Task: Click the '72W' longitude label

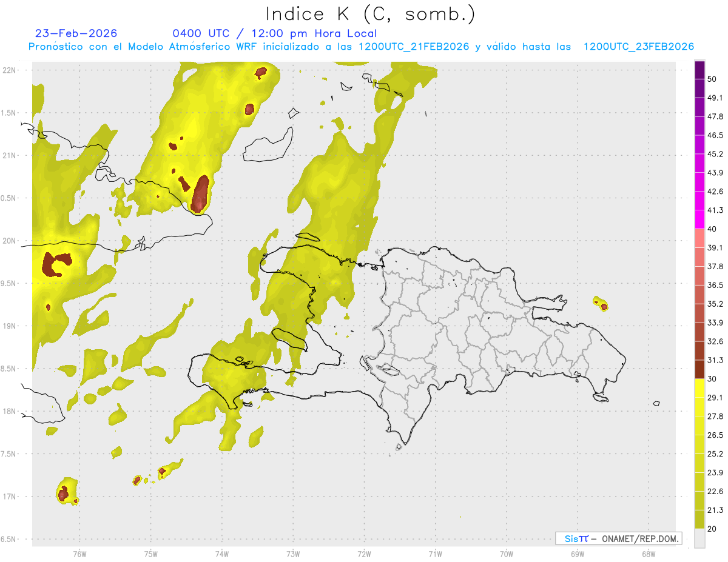Action: [x=364, y=554]
